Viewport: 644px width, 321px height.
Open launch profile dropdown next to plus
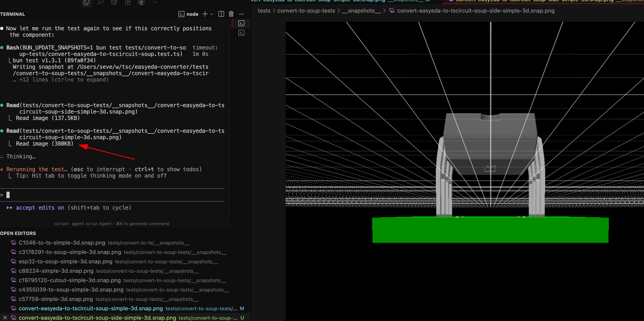click(x=212, y=14)
